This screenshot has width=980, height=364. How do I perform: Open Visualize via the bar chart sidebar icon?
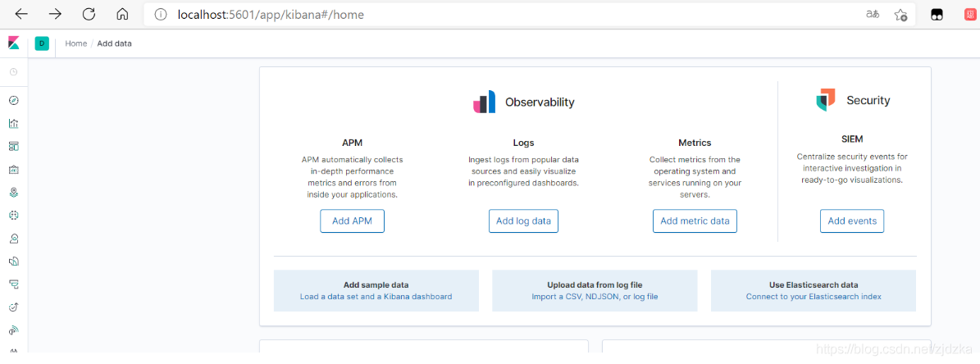pyautogui.click(x=14, y=124)
